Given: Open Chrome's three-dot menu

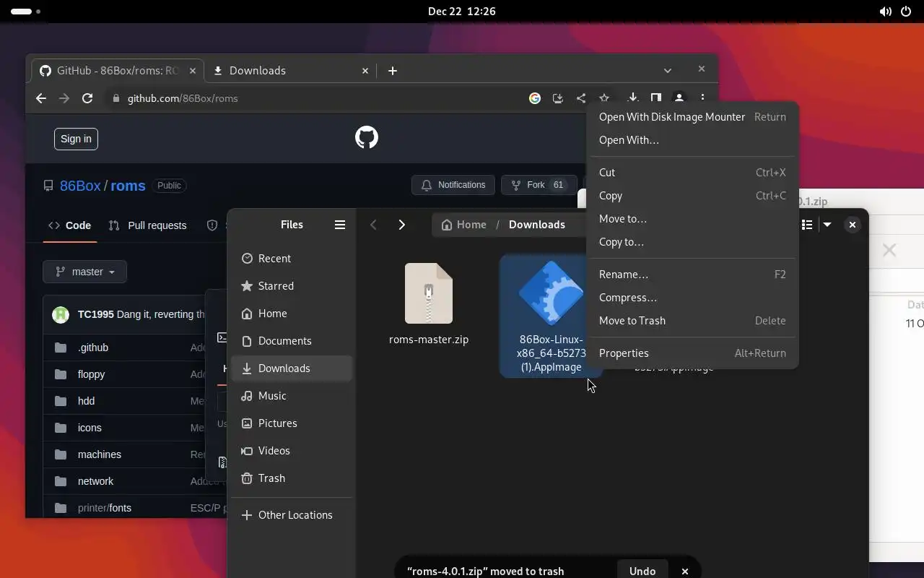Looking at the screenshot, I should tap(702, 98).
